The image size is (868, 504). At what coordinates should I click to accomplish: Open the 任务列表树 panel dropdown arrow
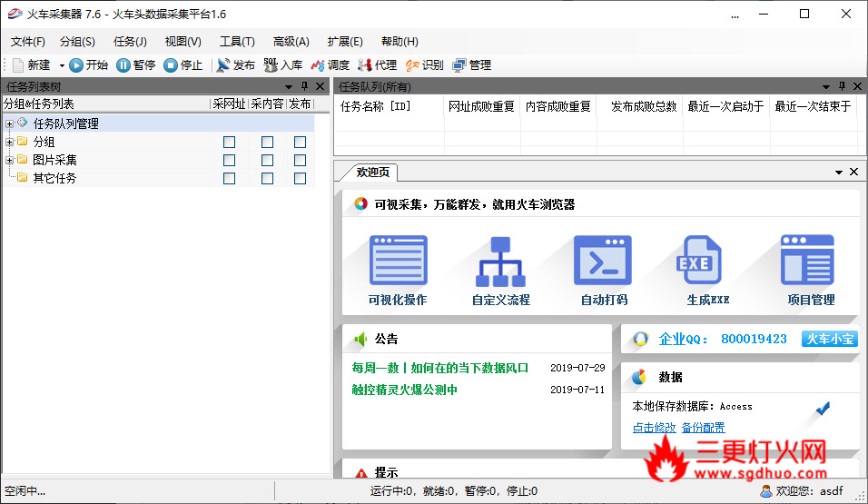[x=289, y=87]
